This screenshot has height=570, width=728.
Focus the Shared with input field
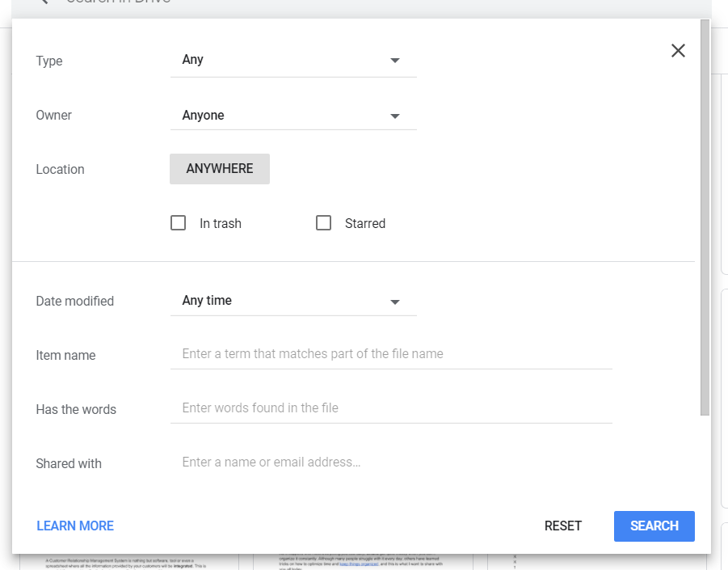coord(391,462)
